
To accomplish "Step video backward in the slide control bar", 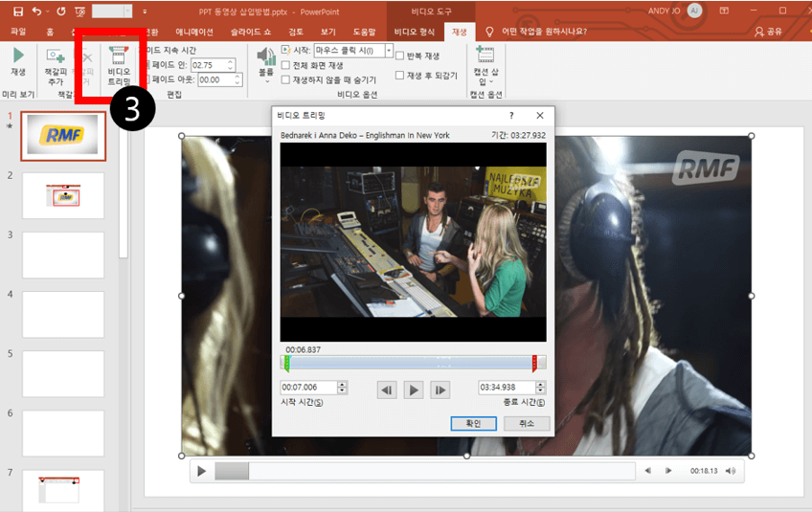I will pyautogui.click(x=648, y=471).
